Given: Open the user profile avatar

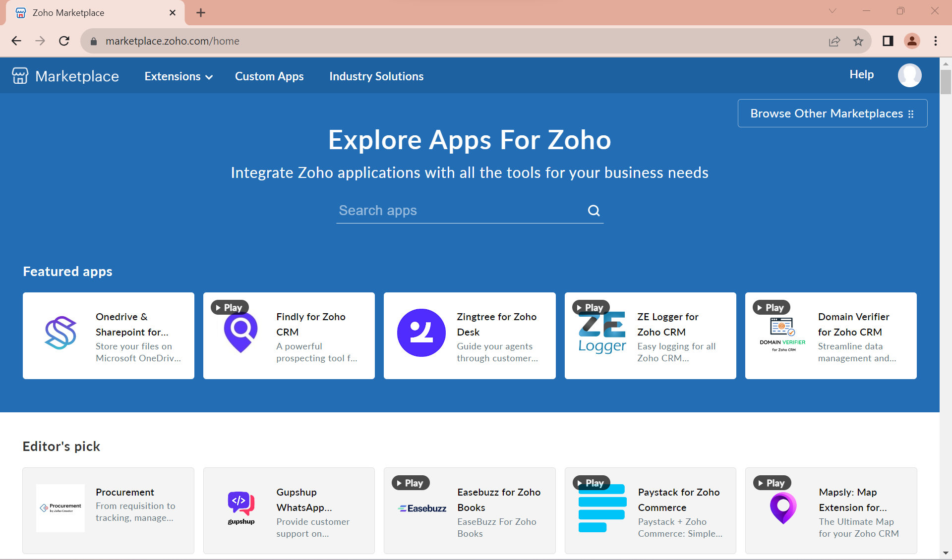Looking at the screenshot, I should tap(909, 75).
